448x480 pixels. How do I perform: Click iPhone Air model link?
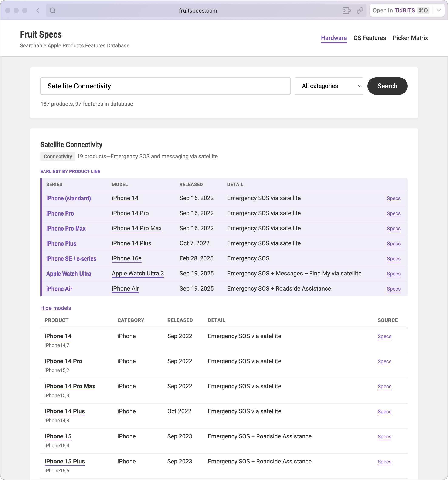(125, 289)
